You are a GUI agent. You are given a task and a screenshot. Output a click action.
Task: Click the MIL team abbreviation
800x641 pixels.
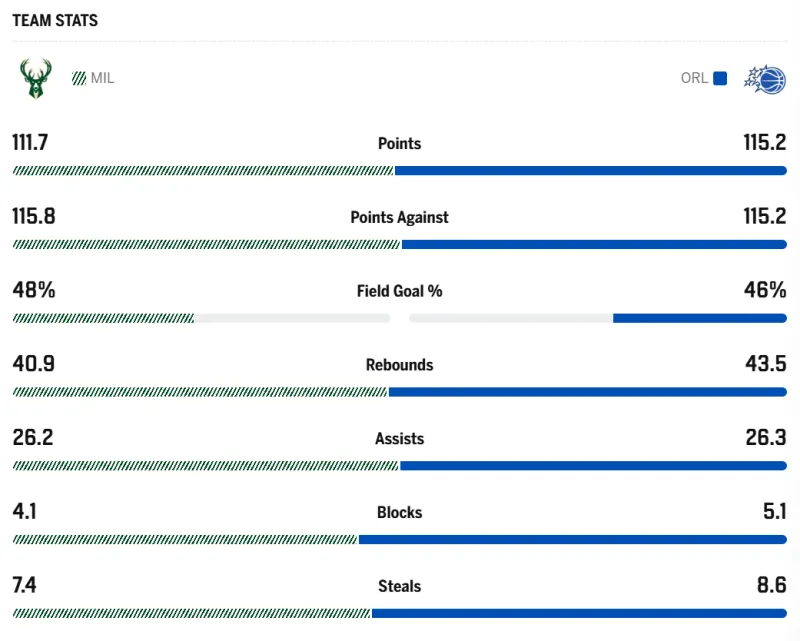103,78
